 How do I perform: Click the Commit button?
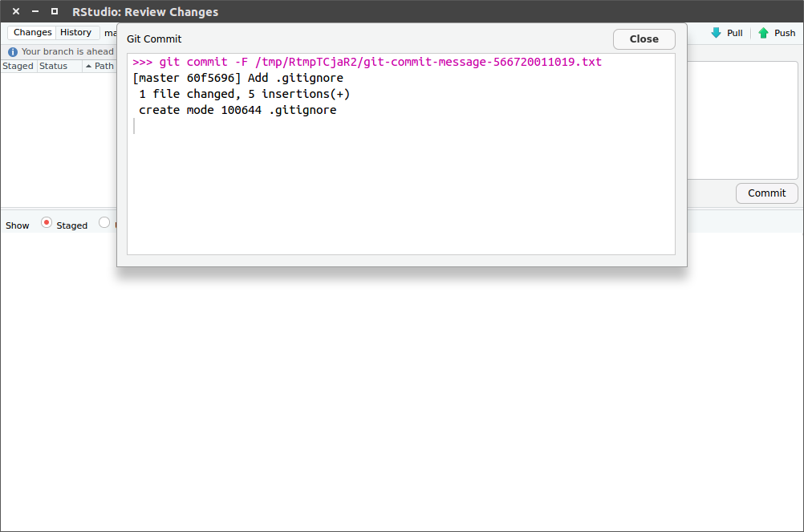point(765,193)
